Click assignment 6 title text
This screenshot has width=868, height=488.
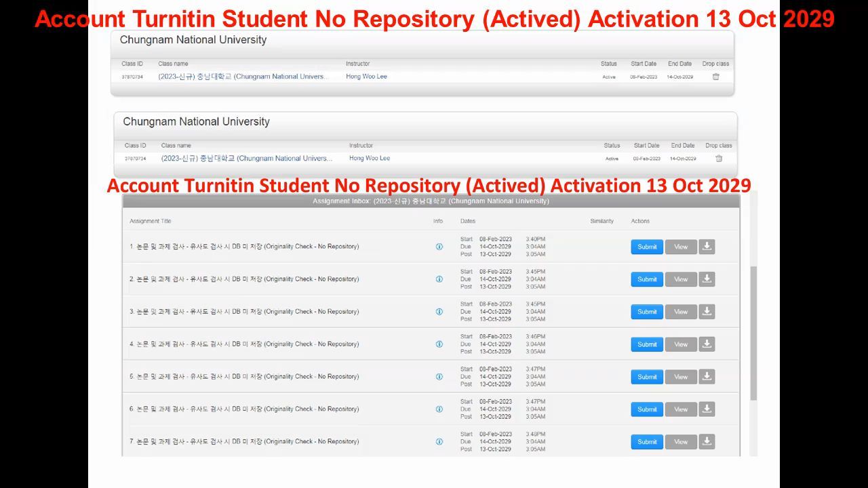[x=244, y=409]
